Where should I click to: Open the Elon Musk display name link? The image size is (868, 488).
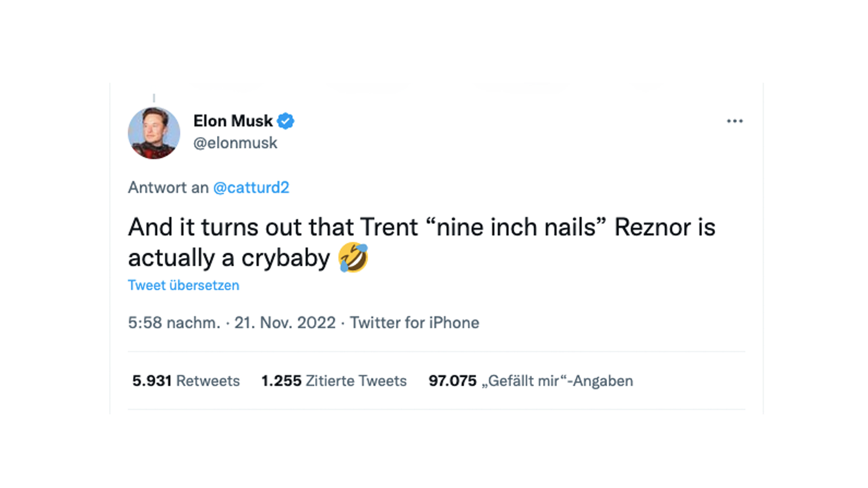[233, 121]
